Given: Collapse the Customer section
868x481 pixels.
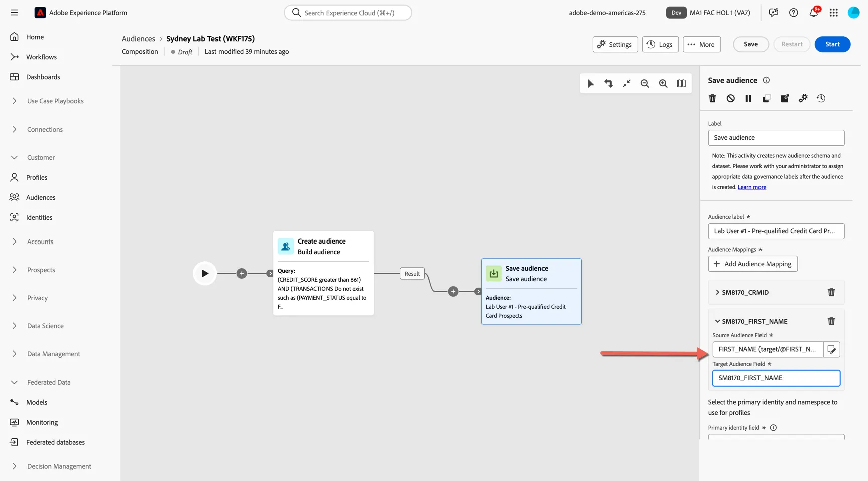Looking at the screenshot, I should [x=14, y=158].
